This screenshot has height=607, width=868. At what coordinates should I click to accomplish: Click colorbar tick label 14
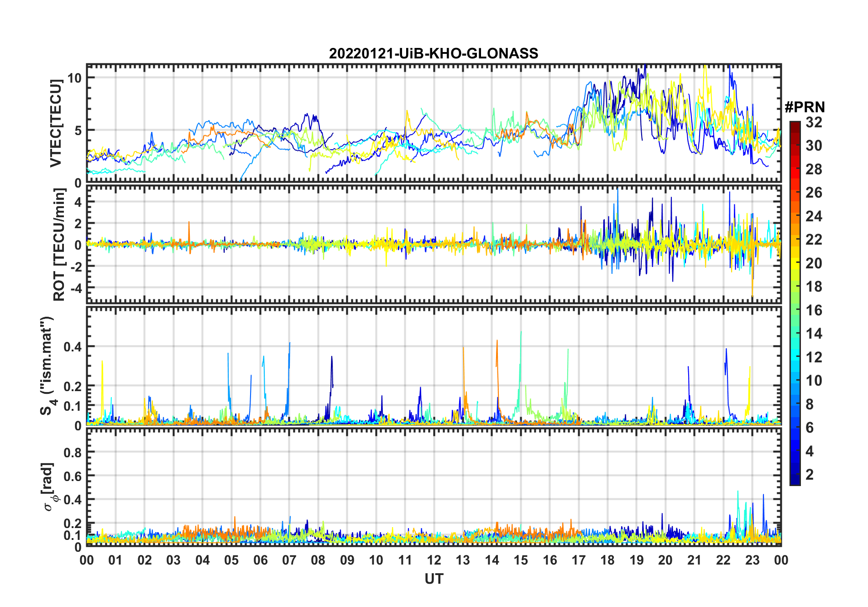coord(814,334)
